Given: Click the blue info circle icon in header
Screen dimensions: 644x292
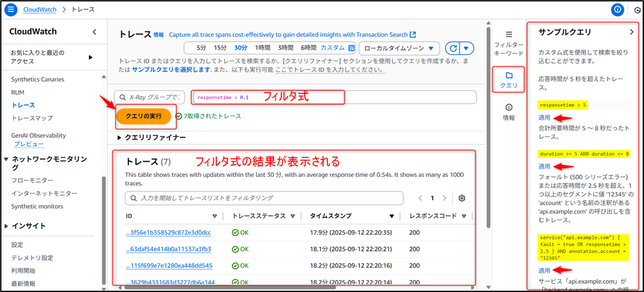Looking at the screenshot, I should (x=618, y=9).
